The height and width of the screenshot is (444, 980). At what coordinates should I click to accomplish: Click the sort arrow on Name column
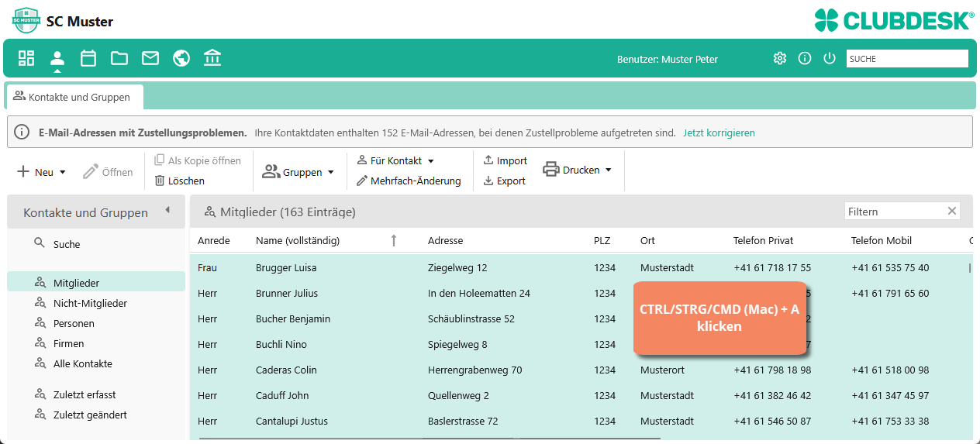[394, 240]
